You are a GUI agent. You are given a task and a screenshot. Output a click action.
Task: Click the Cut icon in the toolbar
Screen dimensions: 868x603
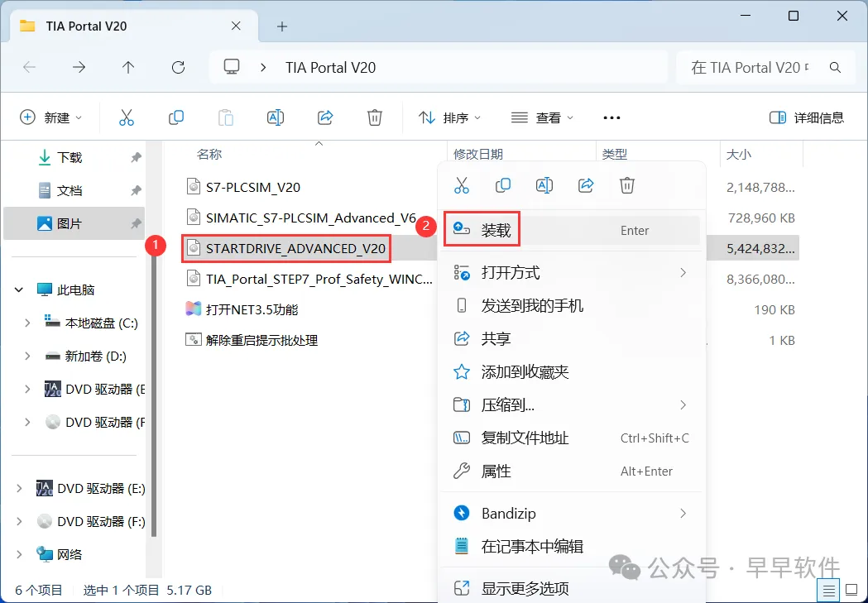(x=127, y=117)
